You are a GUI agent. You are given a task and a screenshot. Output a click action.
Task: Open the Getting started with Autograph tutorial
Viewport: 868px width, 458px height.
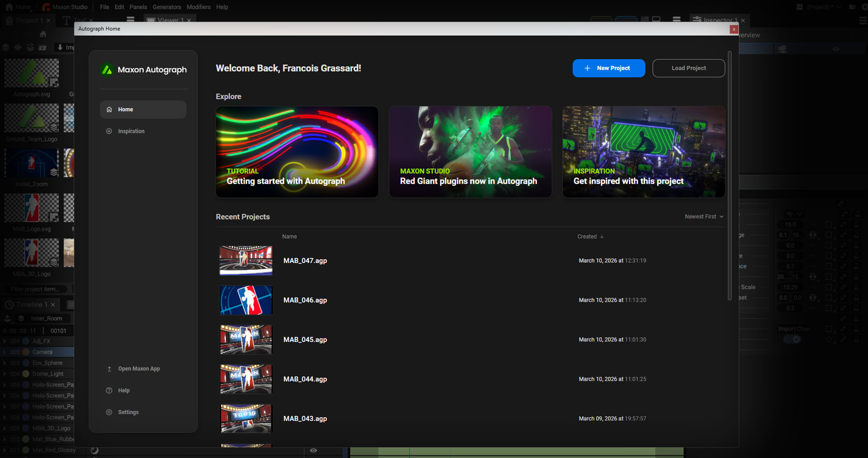(x=297, y=152)
